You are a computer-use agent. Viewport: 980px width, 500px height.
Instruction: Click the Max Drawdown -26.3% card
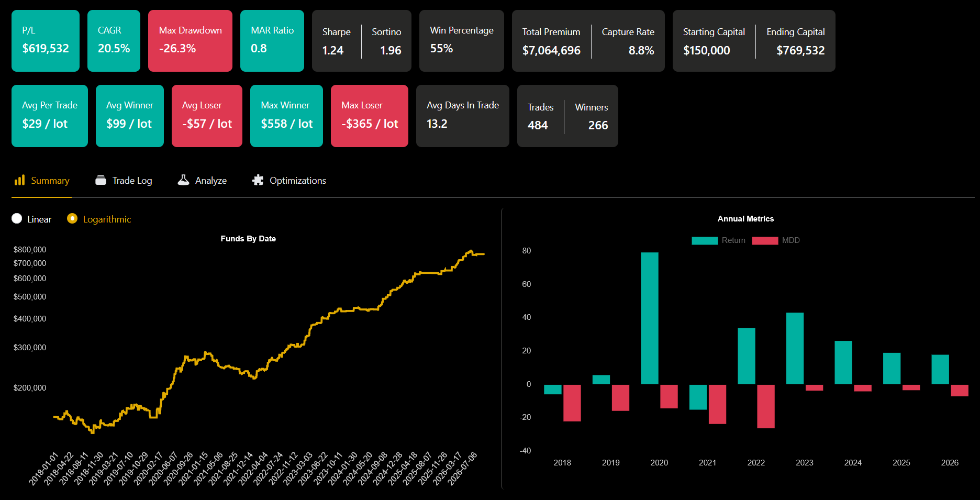[x=190, y=41]
